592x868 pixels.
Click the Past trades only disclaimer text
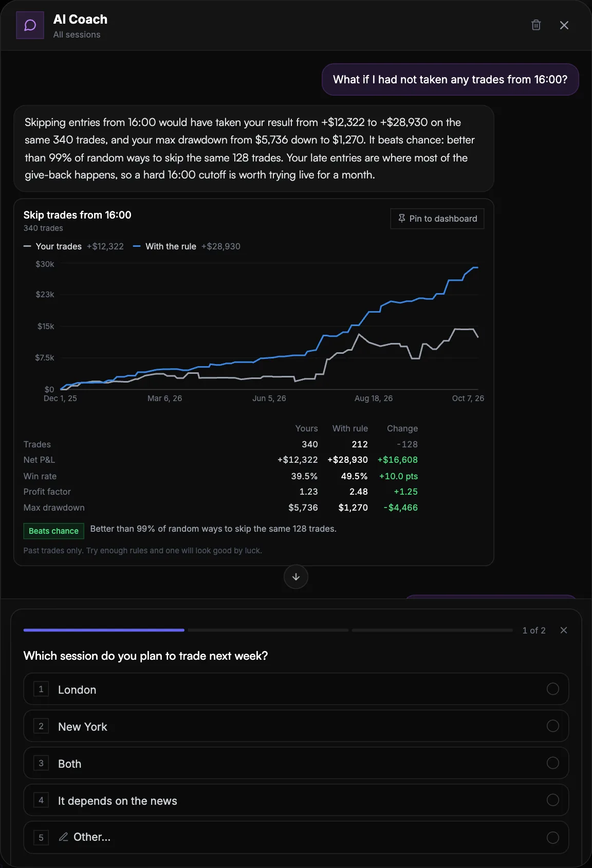pos(143,551)
